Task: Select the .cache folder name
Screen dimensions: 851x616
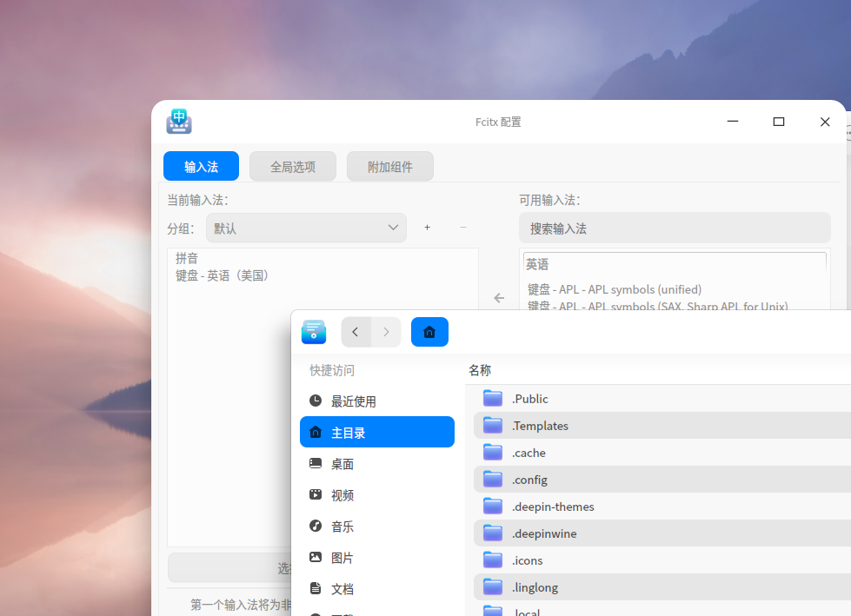Action: [x=529, y=453]
